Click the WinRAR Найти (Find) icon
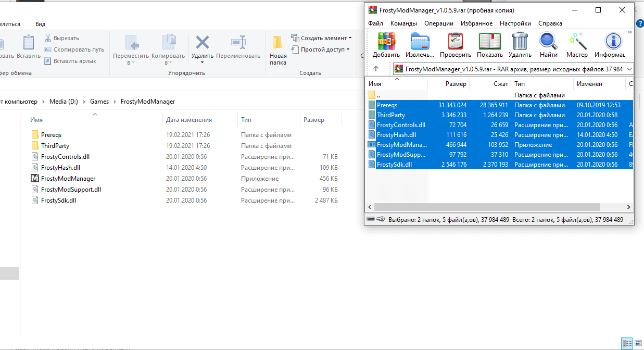 coord(548,41)
